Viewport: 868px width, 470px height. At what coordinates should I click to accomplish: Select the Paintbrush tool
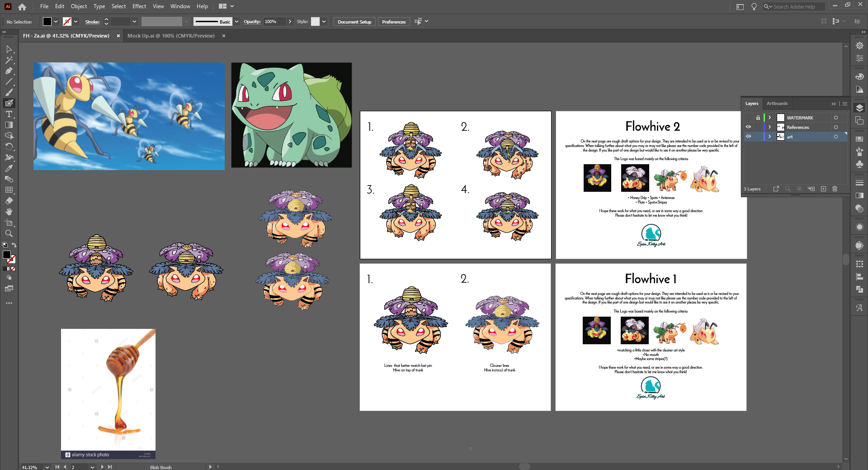pyautogui.click(x=9, y=92)
